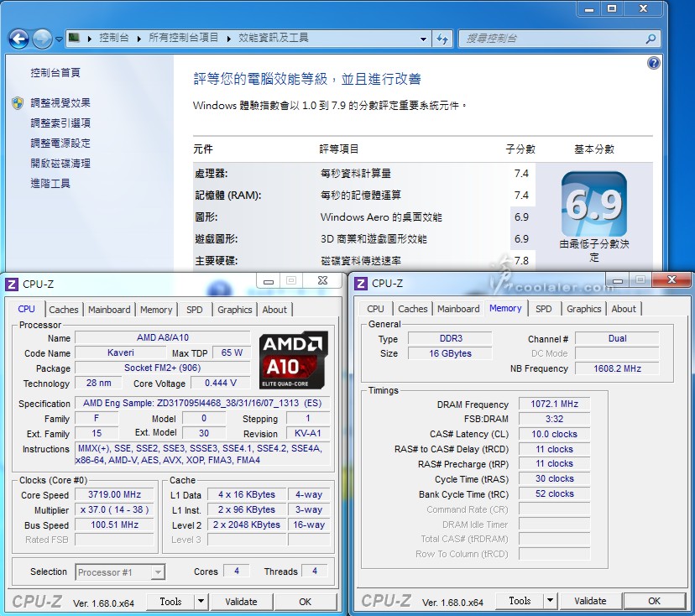
Task: Close the right CPU-Z window
Action: pos(671,279)
